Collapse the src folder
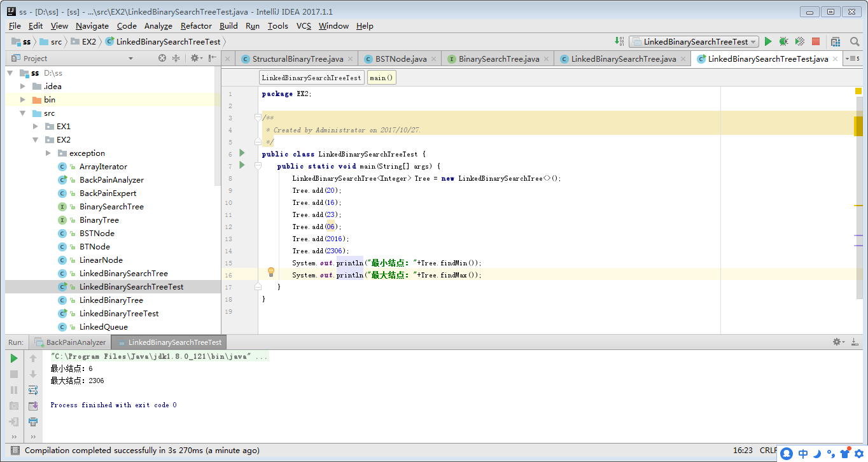Image resolution: width=868 pixels, height=462 pixels. pos(23,113)
